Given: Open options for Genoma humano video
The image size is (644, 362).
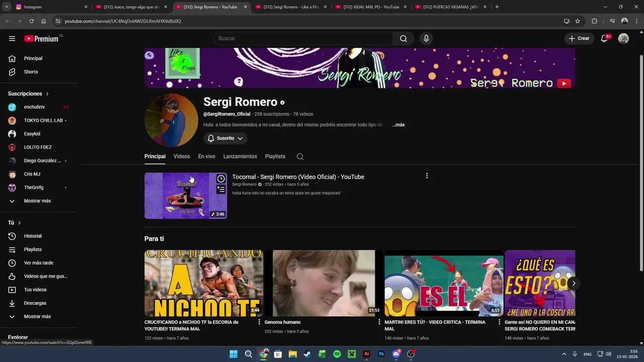Looking at the screenshot, I should pyautogui.click(x=379, y=322).
